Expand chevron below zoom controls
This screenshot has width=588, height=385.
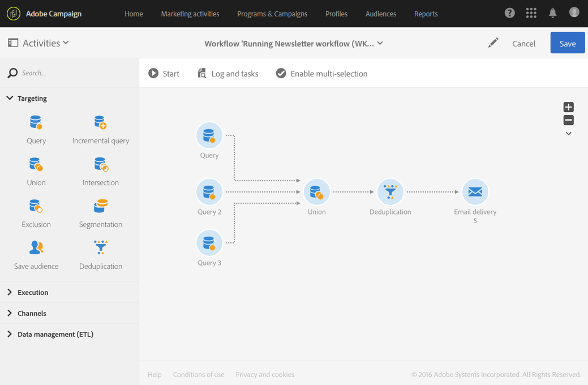[x=569, y=134]
